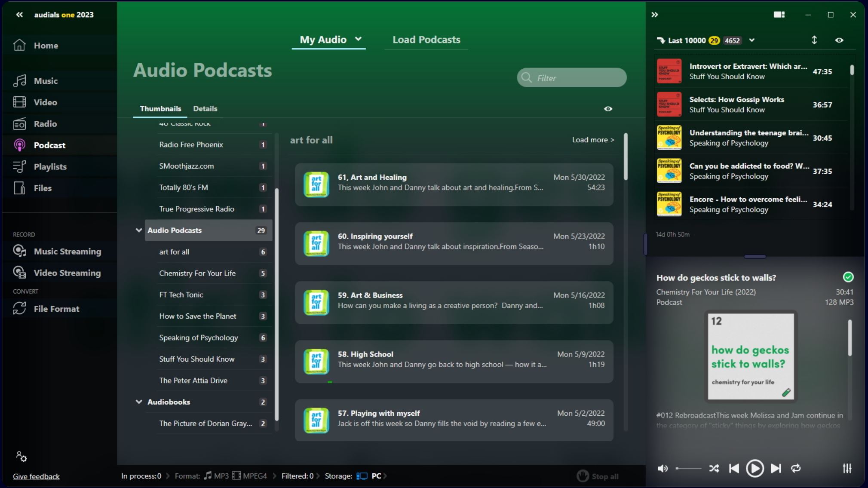
Task: Open episode 61. Art and Healing
Action: (454, 184)
